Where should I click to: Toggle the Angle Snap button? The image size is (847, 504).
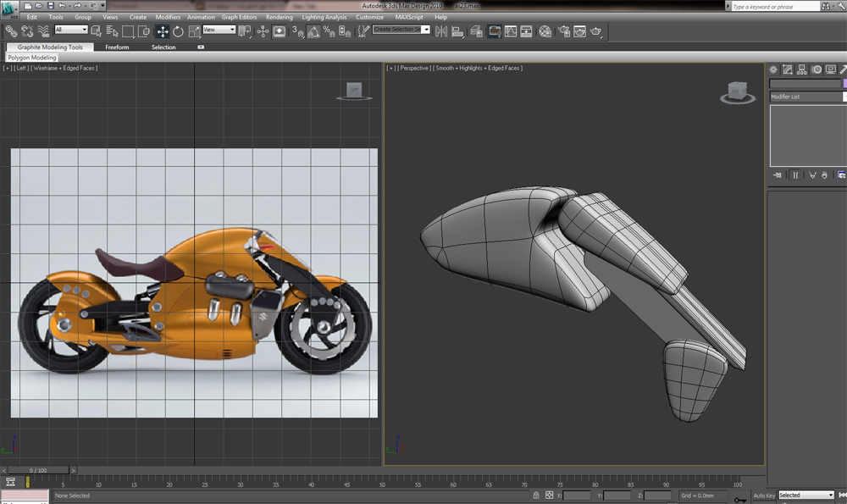tap(313, 31)
